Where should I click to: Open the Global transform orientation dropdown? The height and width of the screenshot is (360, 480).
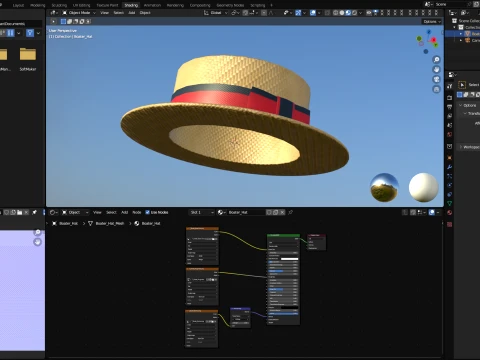(215, 13)
